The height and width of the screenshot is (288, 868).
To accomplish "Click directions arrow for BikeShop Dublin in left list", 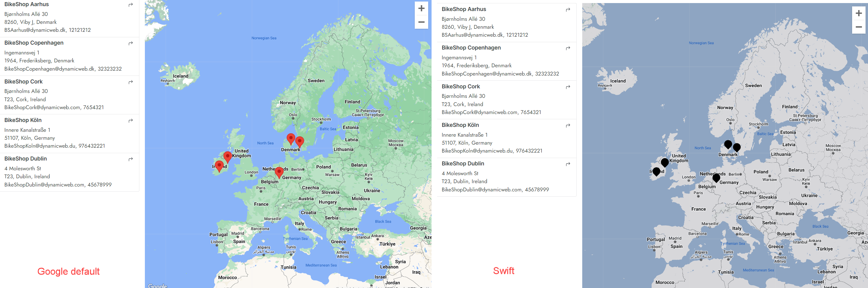I will click(131, 159).
